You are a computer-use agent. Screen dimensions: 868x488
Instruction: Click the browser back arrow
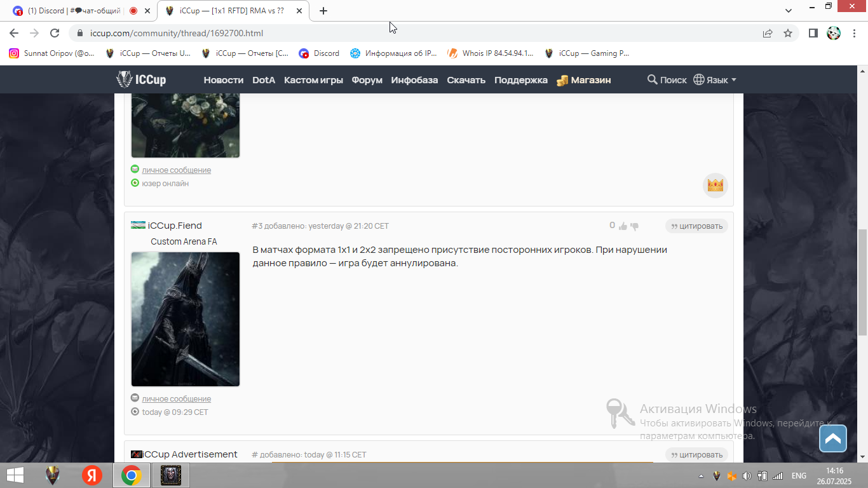(14, 33)
